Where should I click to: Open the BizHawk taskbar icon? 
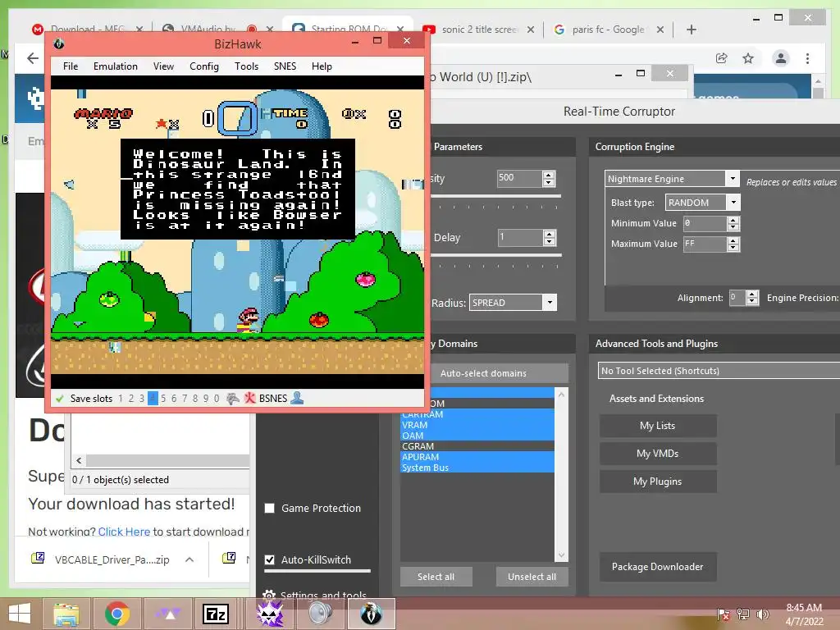(x=371, y=614)
